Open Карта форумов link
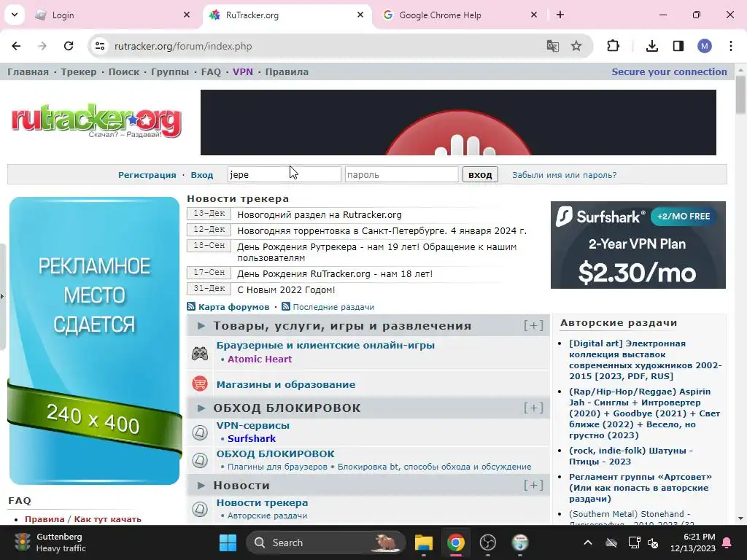The height and width of the screenshot is (560, 747). tap(234, 307)
